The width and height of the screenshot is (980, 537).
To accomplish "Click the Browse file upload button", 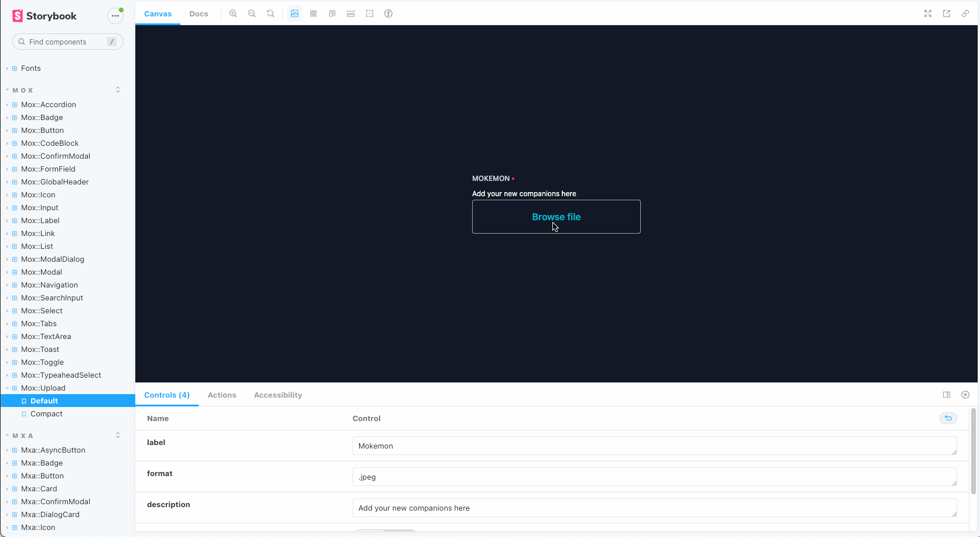I will (x=556, y=217).
